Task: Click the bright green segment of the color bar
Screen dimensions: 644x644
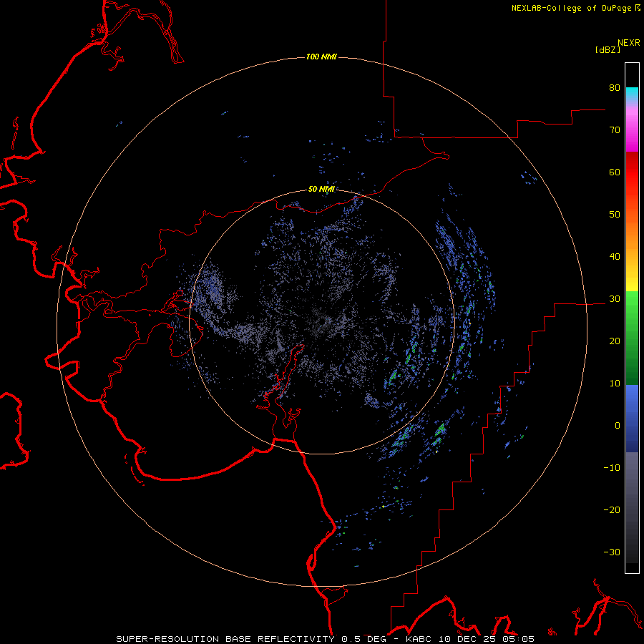Action: (632, 304)
